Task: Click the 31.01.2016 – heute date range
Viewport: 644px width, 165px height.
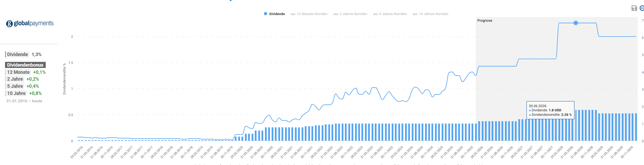Action: 24,101
